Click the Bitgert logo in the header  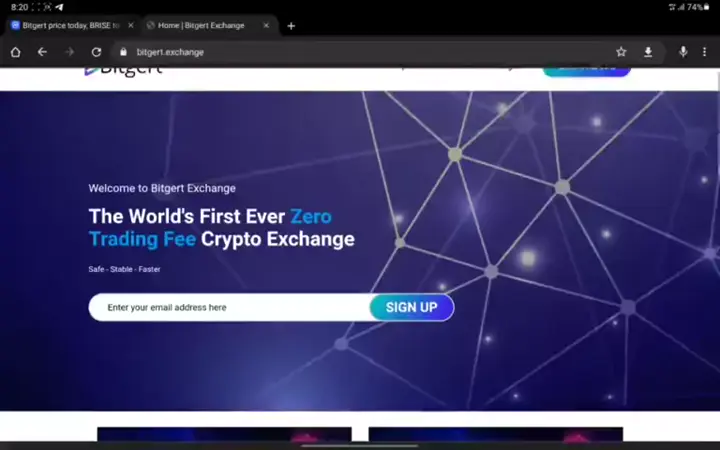click(110, 69)
